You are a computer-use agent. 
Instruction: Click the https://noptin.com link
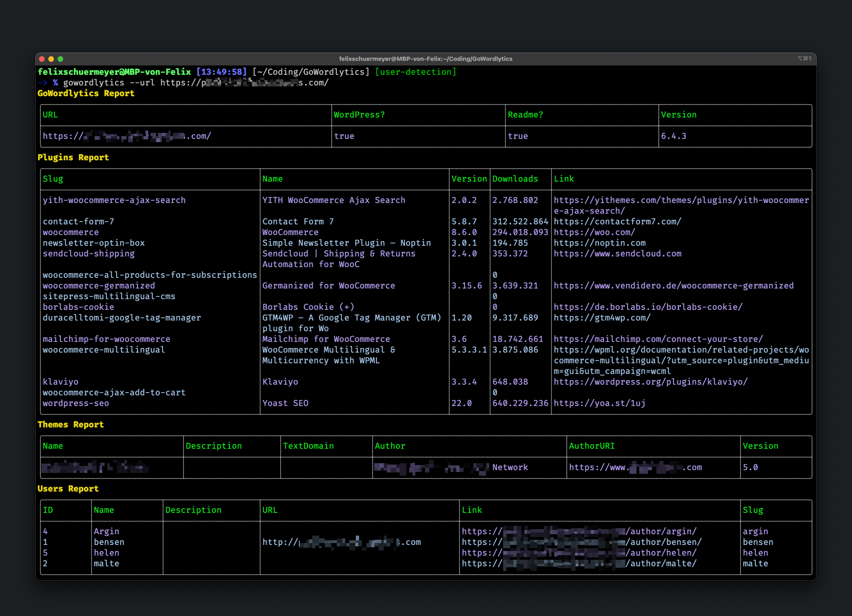(600, 243)
